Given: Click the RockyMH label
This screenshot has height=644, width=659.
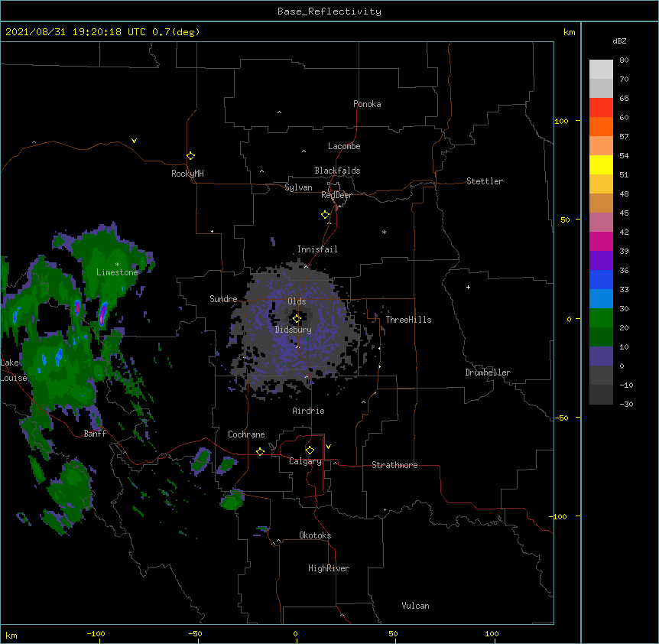Looking at the screenshot, I should pyautogui.click(x=187, y=174).
